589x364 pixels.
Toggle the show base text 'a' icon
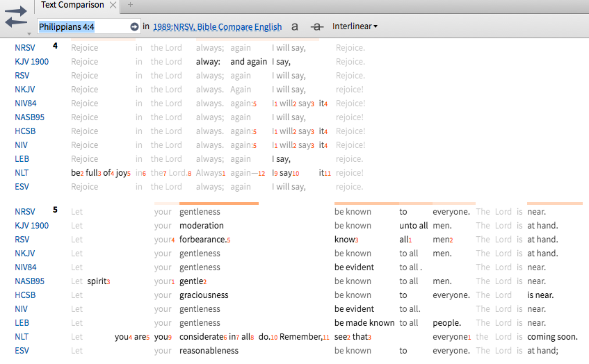tap(295, 26)
